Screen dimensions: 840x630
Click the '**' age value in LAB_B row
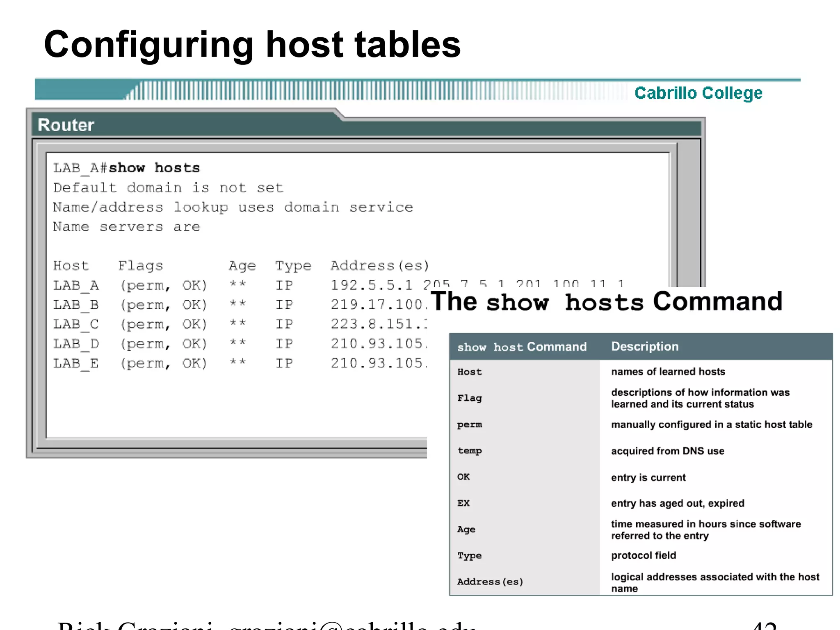pos(237,304)
